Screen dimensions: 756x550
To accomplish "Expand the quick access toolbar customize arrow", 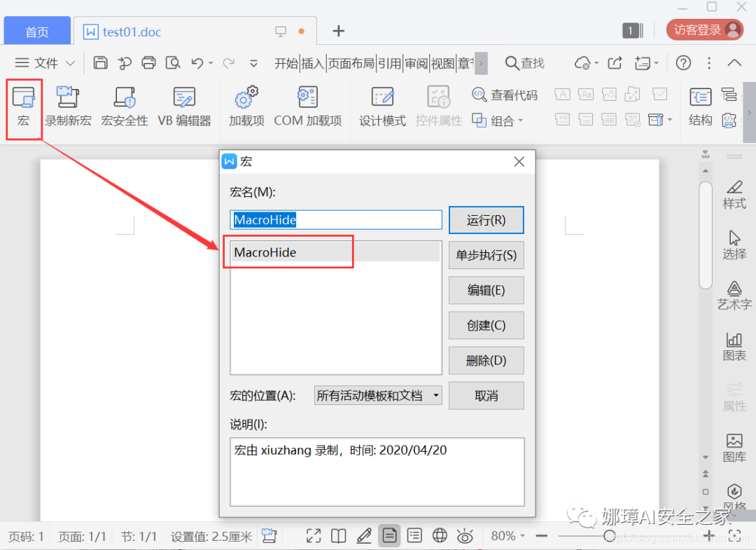I will click(x=253, y=63).
